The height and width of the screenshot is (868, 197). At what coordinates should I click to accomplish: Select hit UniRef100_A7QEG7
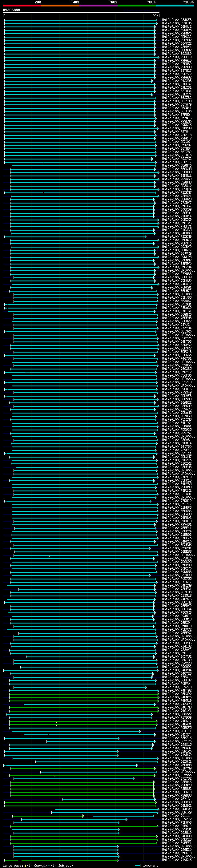point(177,84)
